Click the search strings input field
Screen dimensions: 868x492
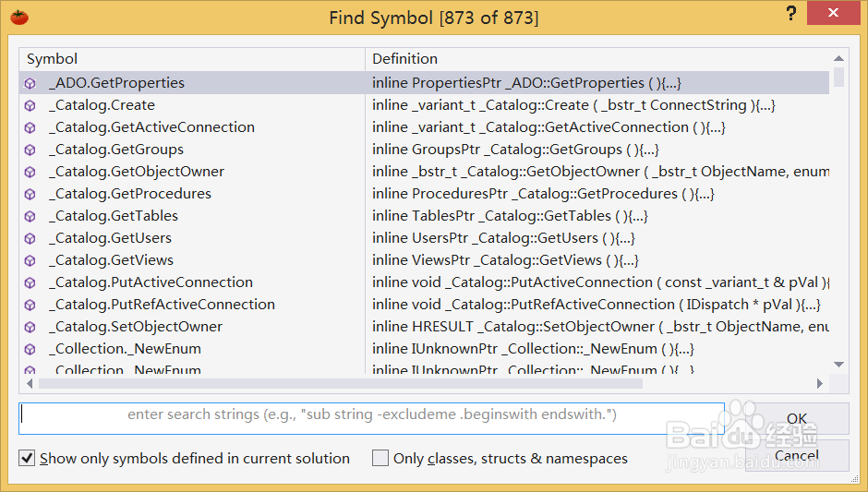pyautogui.click(x=371, y=415)
